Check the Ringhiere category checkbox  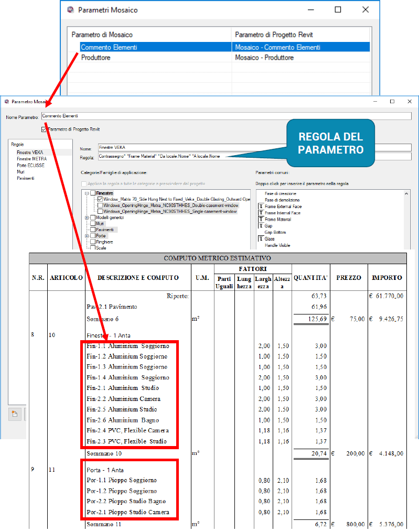pos(93,242)
